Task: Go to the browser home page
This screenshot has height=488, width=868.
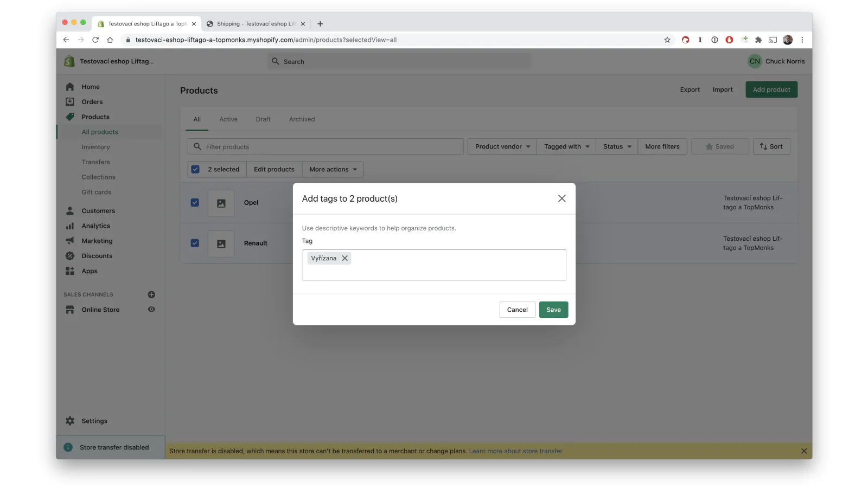Action: click(110, 40)
